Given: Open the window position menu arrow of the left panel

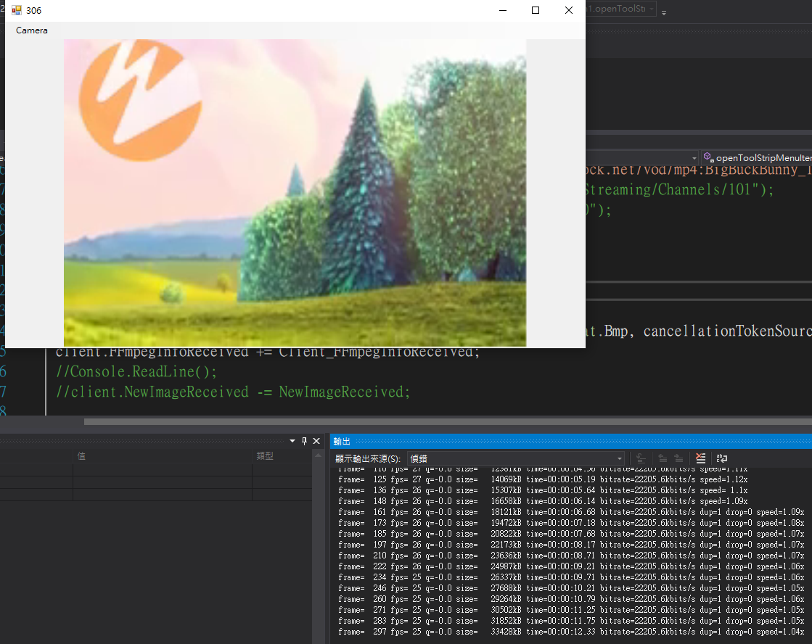Looking at the screenshot, I should [x=292, y=441].
